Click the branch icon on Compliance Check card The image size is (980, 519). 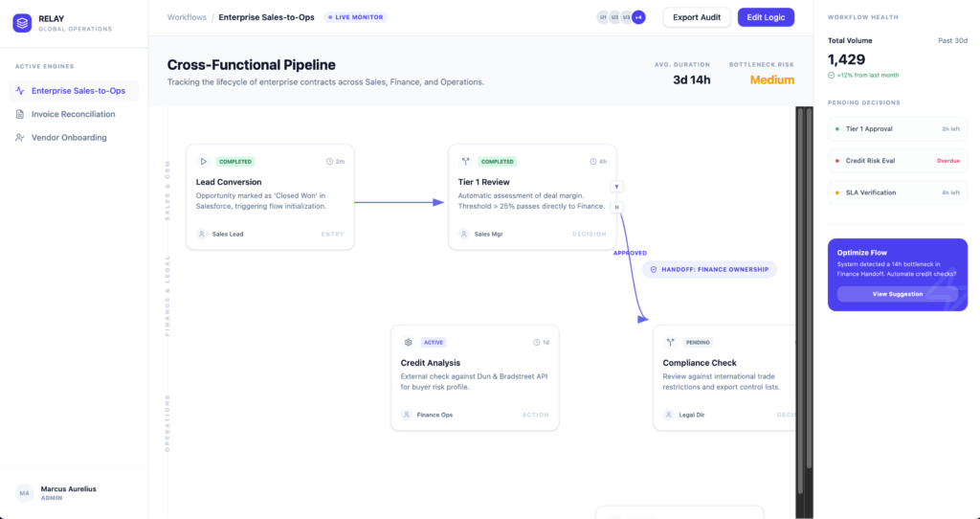(x=670, y=342)
